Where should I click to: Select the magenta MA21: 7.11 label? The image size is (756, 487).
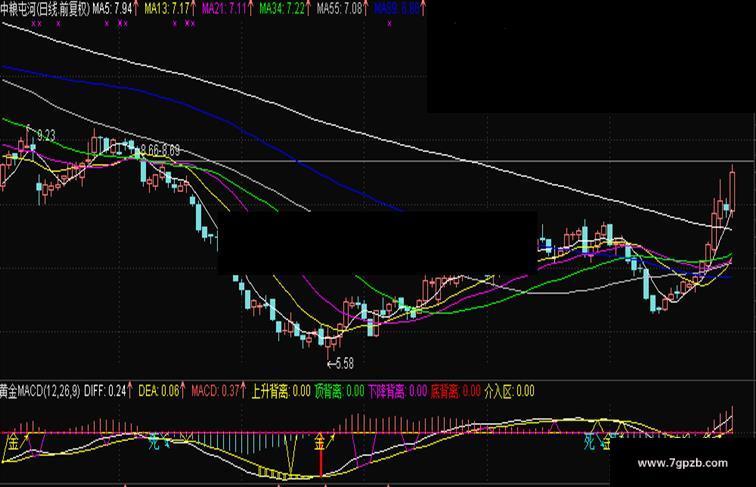(224, 8)
